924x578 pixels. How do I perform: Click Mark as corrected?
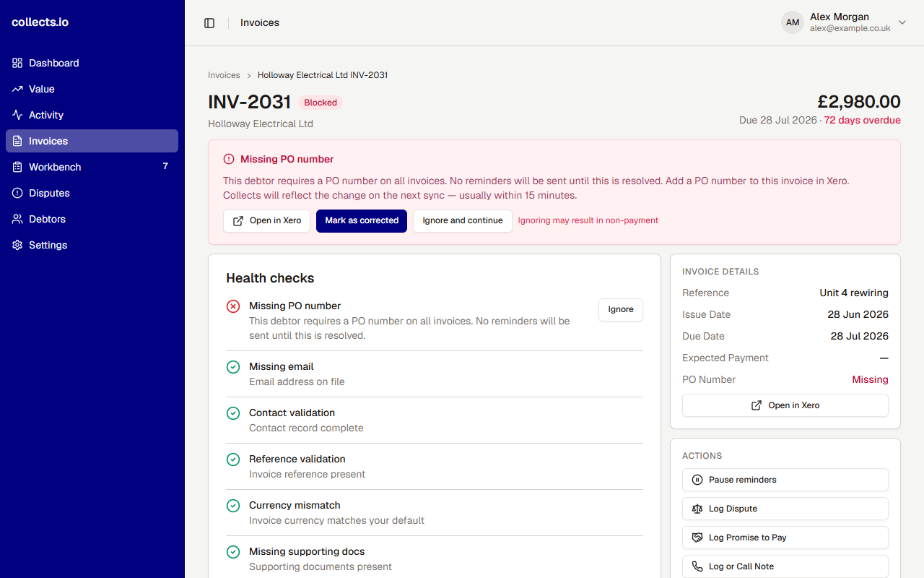click(362, 221)
